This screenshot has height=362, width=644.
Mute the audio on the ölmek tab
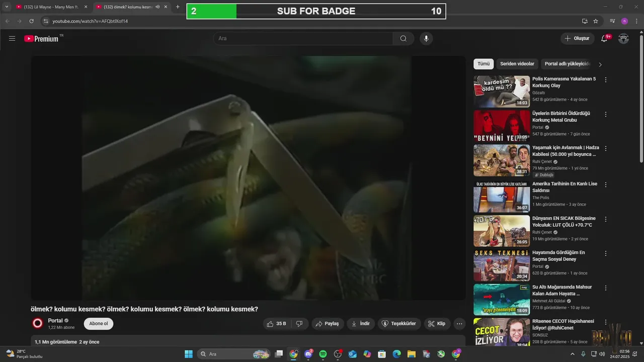pyautogui.click(x=157, y=7)
